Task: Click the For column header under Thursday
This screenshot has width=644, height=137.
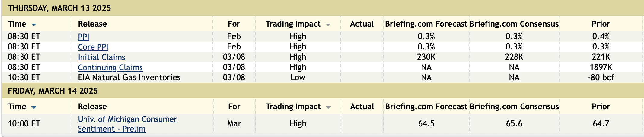Action: [234, 24]
